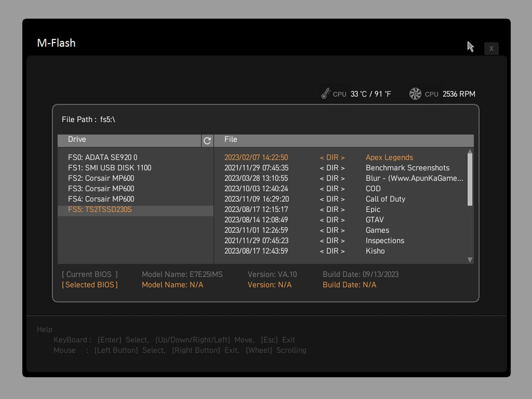Click the refresh drive list icon
This screenshot has width=532, height=399.
pyautogui.click(x=207, y=140)
